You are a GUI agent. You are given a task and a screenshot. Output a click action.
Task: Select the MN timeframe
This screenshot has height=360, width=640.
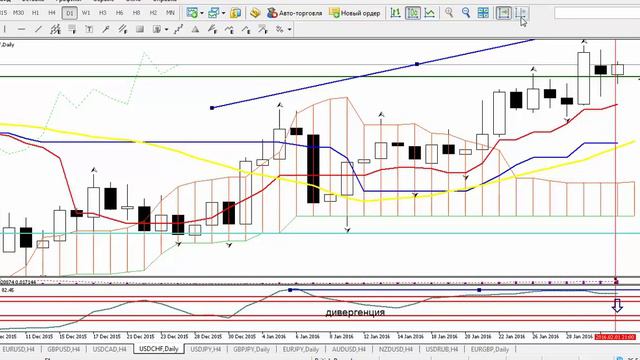[x=170, y=13]
